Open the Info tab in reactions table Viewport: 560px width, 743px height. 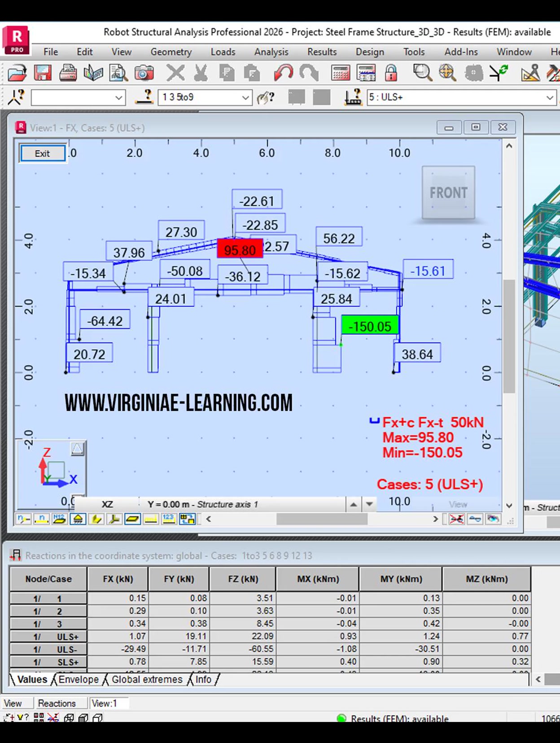coord(203,679)
